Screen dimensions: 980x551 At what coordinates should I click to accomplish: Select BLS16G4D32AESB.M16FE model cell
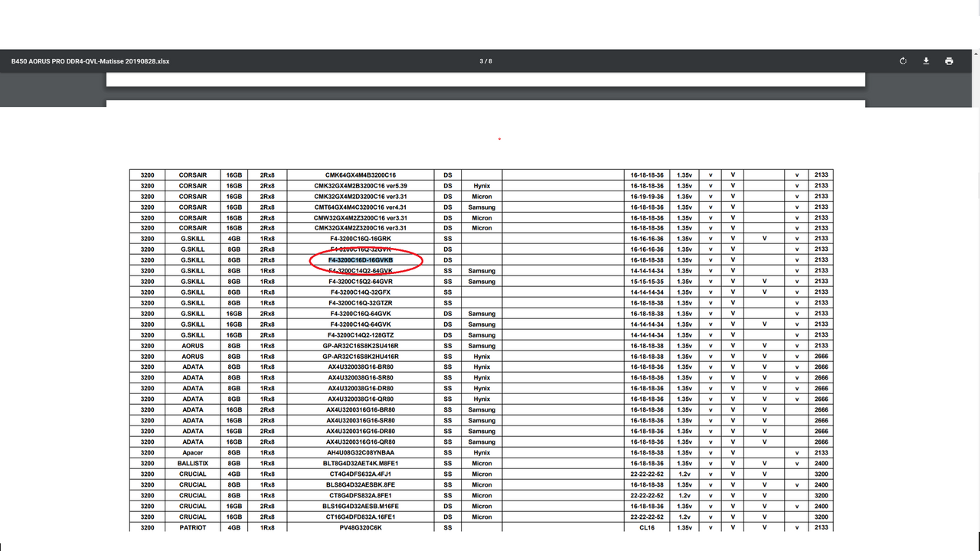(x=361, y=507)
